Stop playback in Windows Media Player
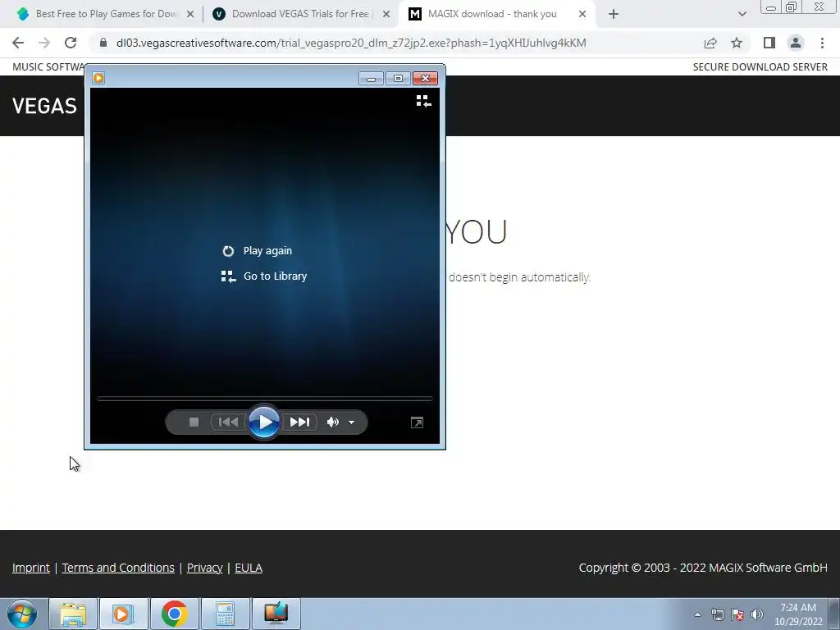This screenshot has height=630, width=840. [x=194, y=422]
